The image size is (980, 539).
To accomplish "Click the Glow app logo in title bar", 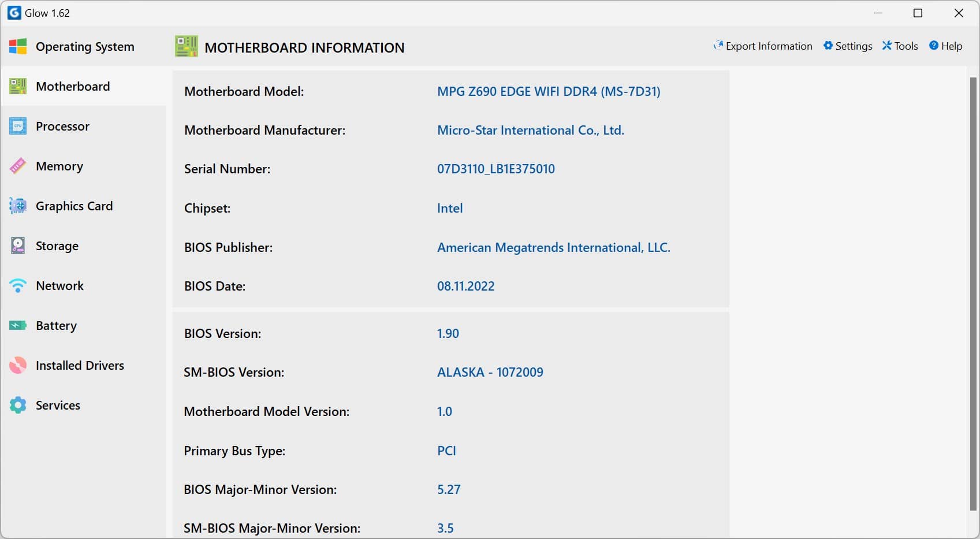I will [14, 13].
